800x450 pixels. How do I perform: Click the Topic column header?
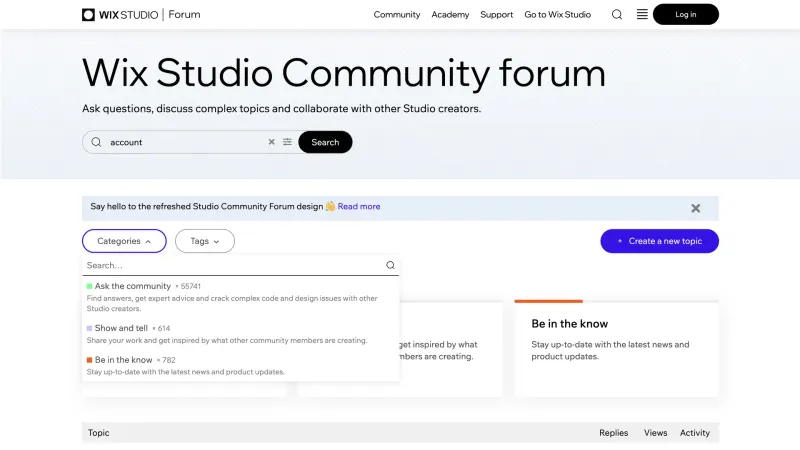click(98, 433)
